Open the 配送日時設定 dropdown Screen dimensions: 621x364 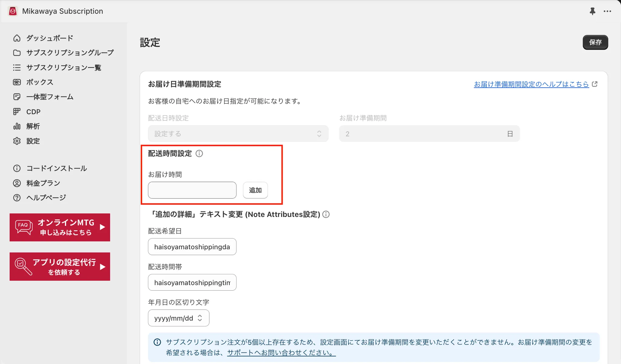238,134
